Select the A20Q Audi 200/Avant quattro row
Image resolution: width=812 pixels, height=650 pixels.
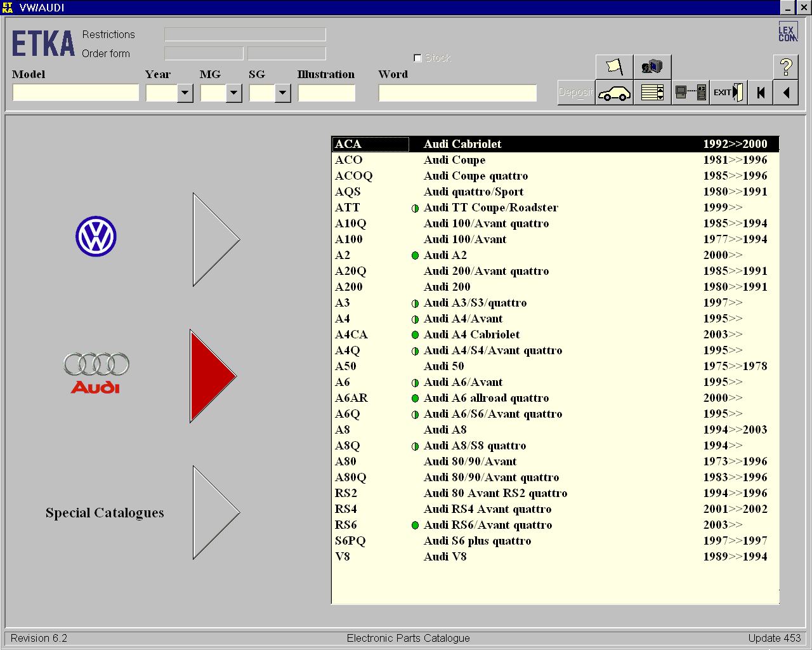pyautogui.click(x=555, y=271)
